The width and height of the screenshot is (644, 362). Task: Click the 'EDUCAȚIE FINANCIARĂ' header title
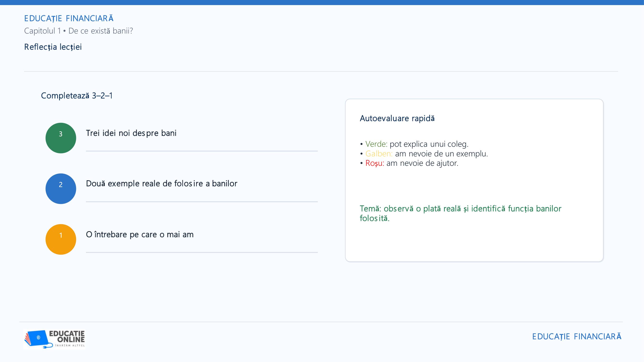(69, 18)
